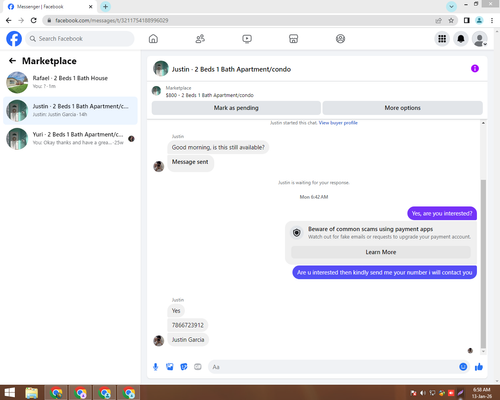Open the account profile menu
The height and width of the screenshot is (400, 500).
click(x=480, y=39)
